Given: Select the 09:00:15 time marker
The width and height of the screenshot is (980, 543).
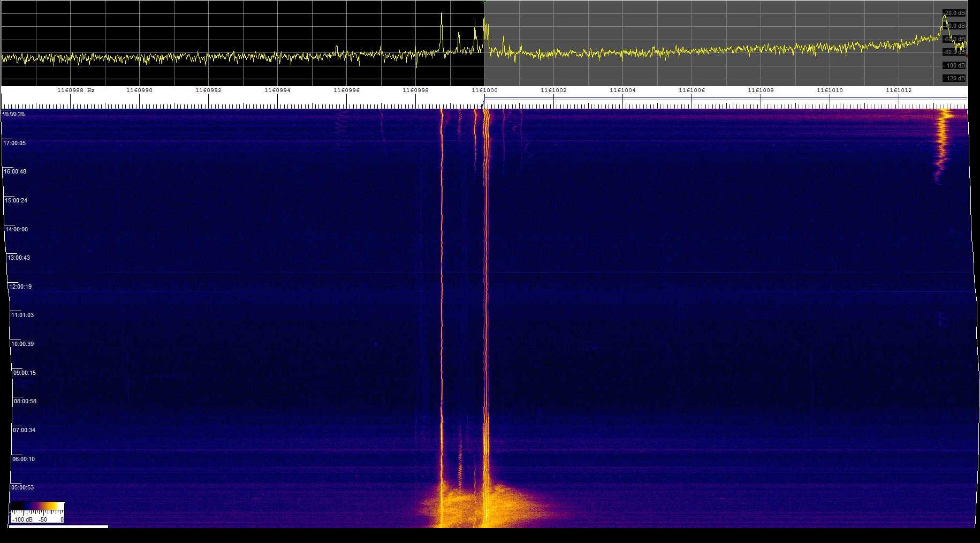Looking at the screenshot, I should (25, 373).
